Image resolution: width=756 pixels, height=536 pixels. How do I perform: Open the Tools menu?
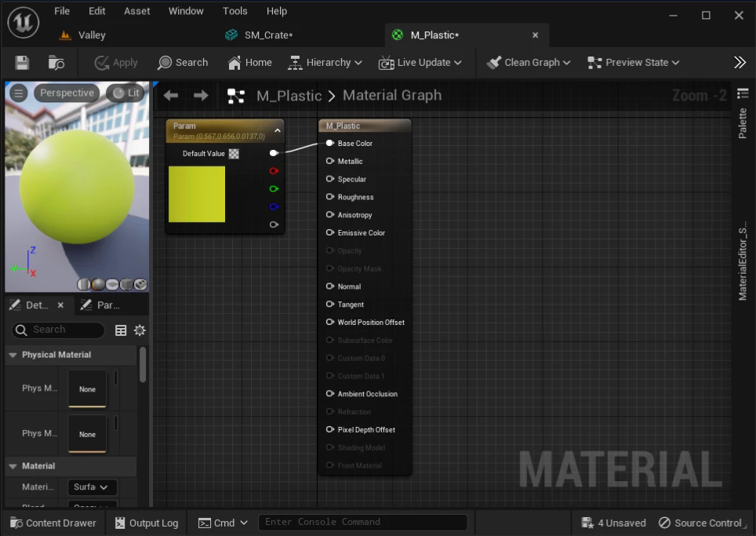[234, 11]
